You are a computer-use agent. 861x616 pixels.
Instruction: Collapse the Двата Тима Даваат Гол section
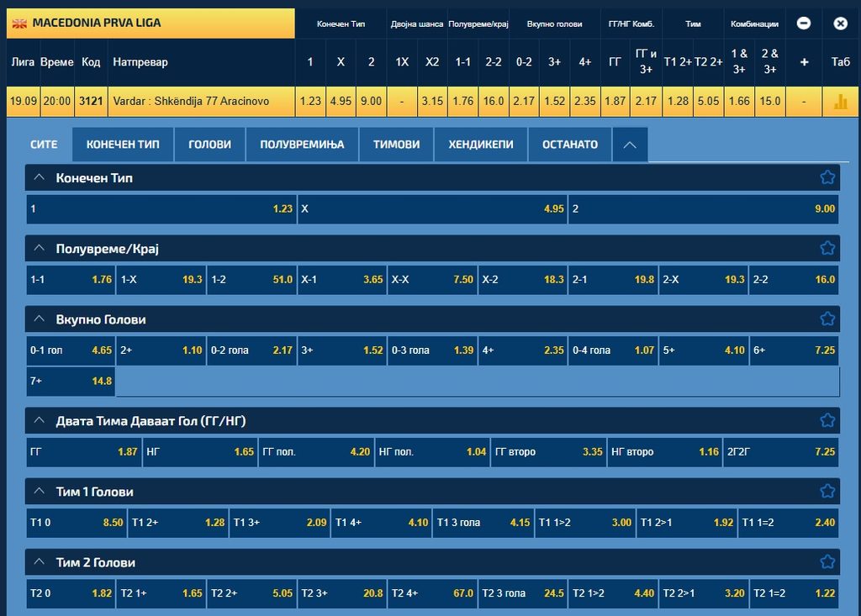click(39, 420)
